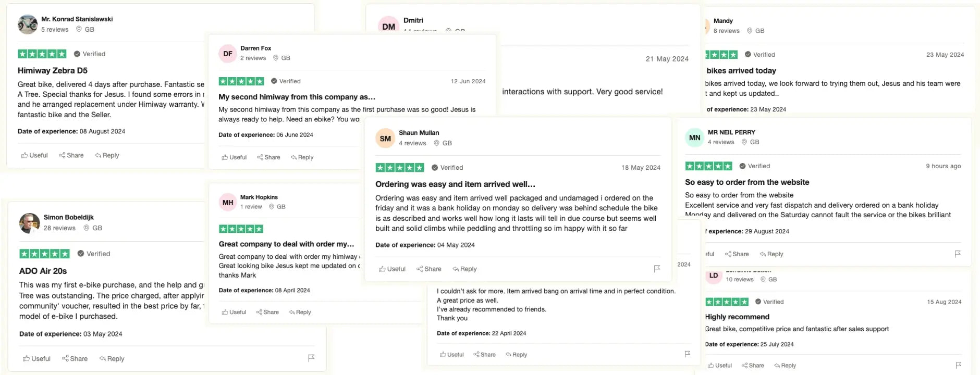Click the five-star rating on Shaun Mullan's review
The image size is (980, 375).
click(x=400, y=168)
